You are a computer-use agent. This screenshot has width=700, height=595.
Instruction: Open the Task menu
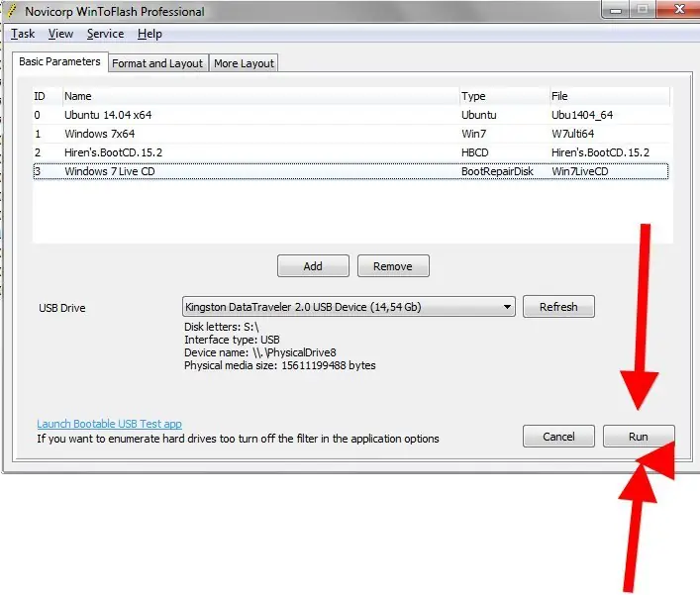click(x=23, y=34)
